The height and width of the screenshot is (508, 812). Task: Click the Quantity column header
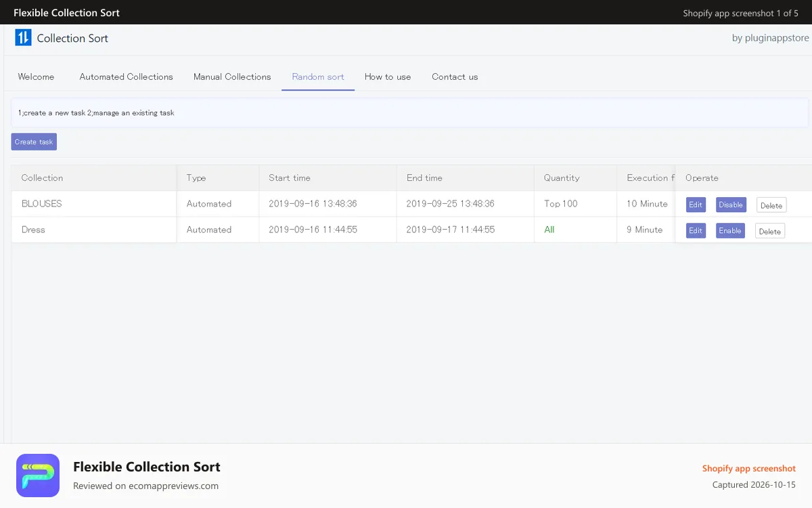[576, 177]
